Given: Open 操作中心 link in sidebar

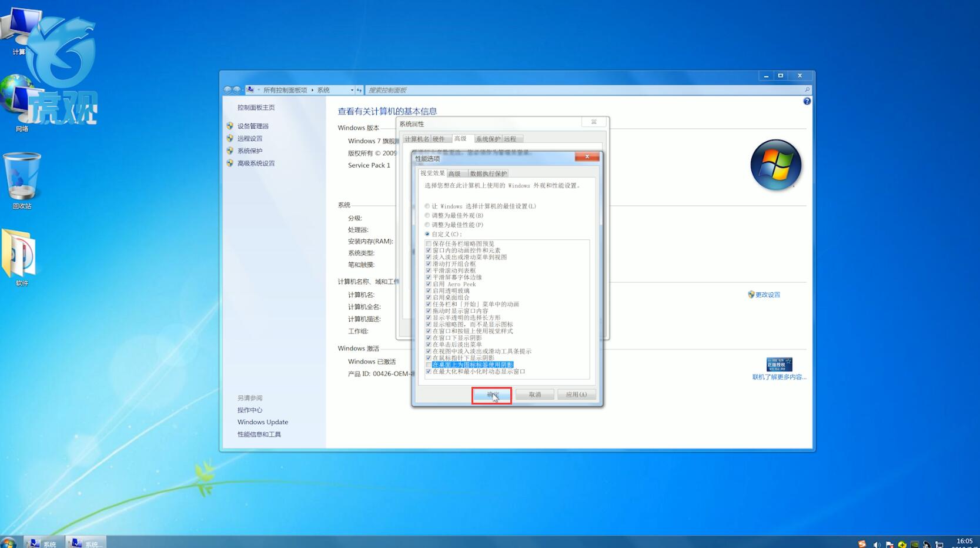Looking at the screenshot, I should coord(250,410).
